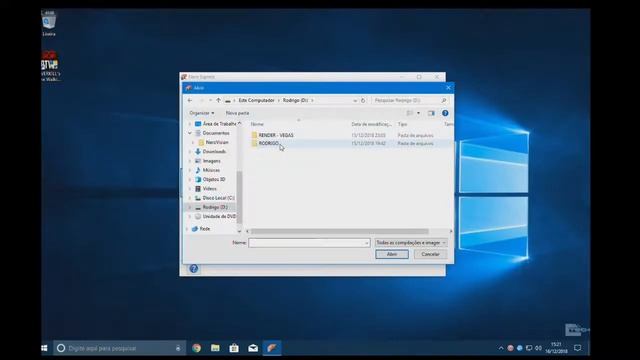Select Imagens in the navigation tree
The width and height of the screenshot is (640, 360).
coord(211,161)
